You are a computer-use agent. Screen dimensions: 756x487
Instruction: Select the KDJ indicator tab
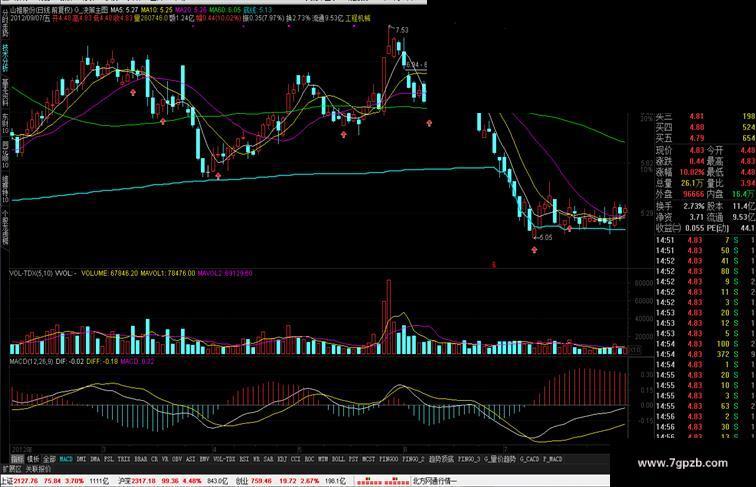pos(282,459)
